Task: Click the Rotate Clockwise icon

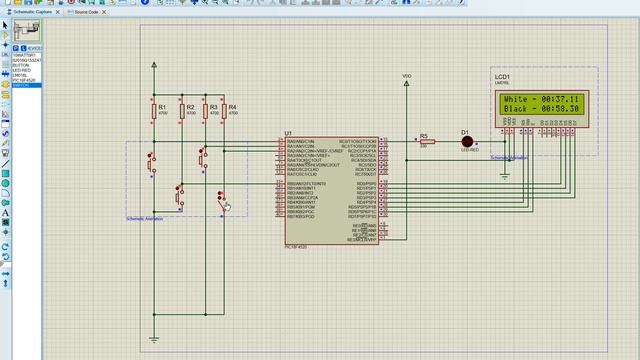Action: 5,247
